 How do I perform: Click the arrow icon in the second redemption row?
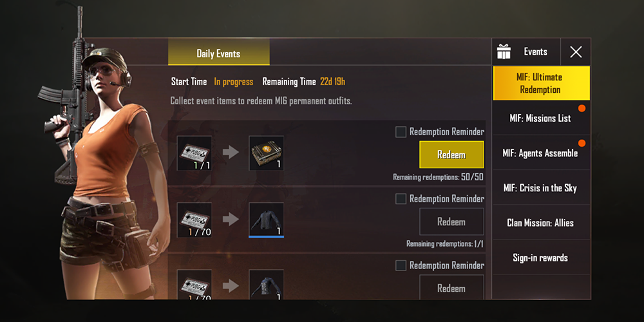231,220
